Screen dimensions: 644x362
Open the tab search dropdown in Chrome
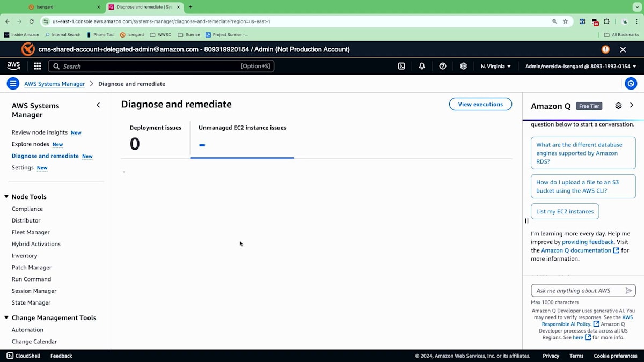[x=637, y=7]
